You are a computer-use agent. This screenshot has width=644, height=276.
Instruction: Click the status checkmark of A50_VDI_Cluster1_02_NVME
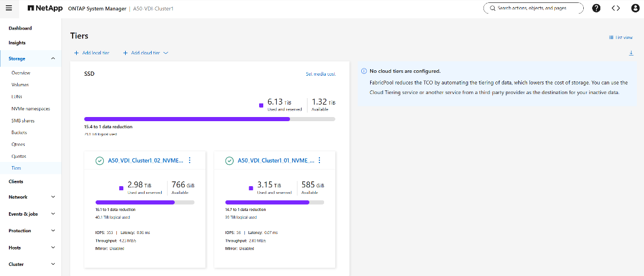pyautogui.click(x=99, y=161)
